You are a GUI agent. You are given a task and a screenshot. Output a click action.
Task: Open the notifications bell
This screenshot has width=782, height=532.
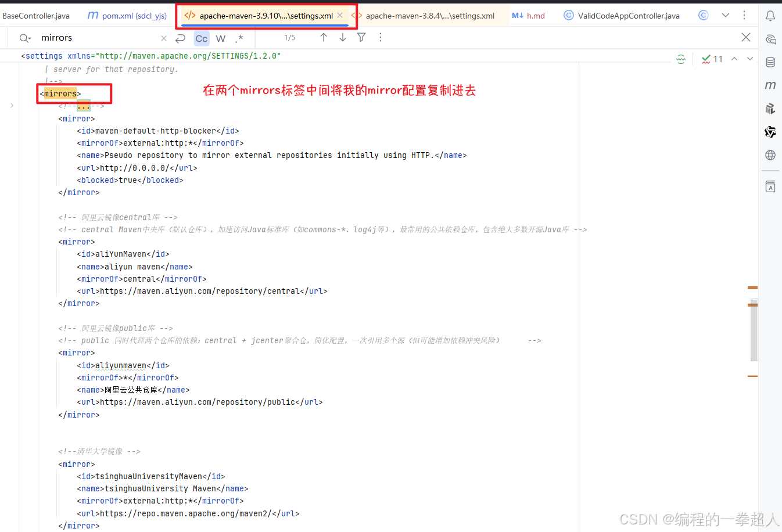click(770, 16)
